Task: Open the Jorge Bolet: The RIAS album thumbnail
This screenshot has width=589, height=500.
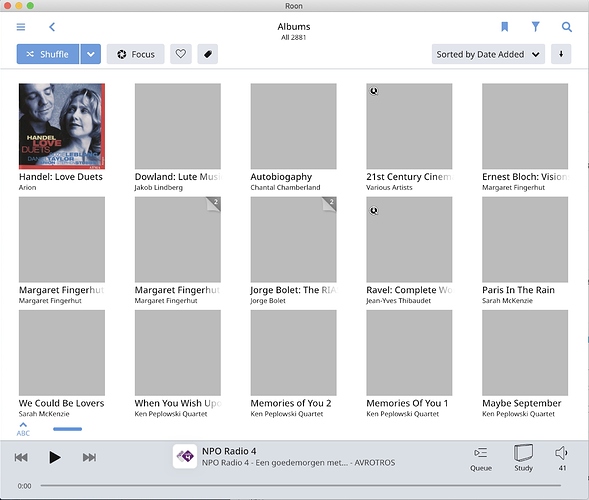Action: (x=293, y=239)
